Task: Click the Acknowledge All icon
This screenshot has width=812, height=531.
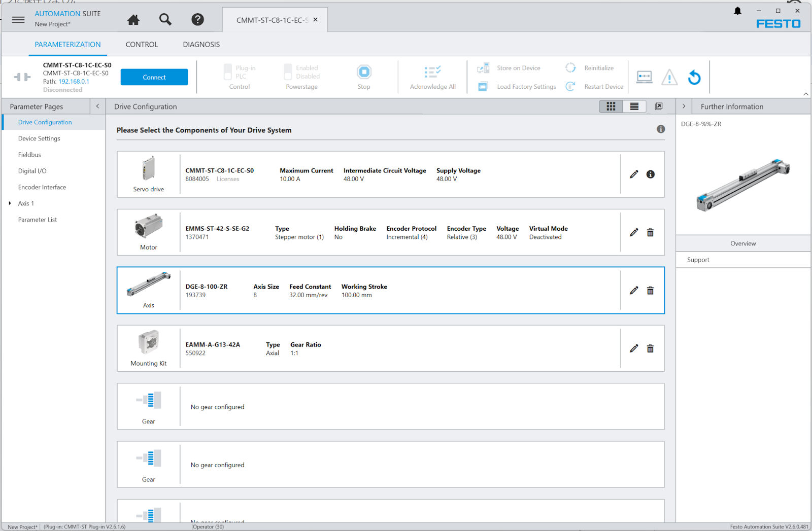Action: pos(432,72)
